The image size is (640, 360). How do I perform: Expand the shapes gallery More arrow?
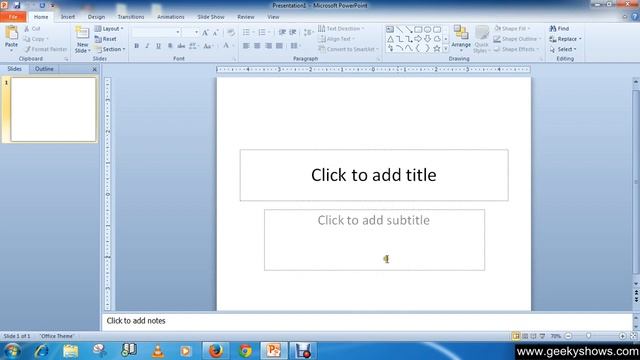tap(446, 49)
